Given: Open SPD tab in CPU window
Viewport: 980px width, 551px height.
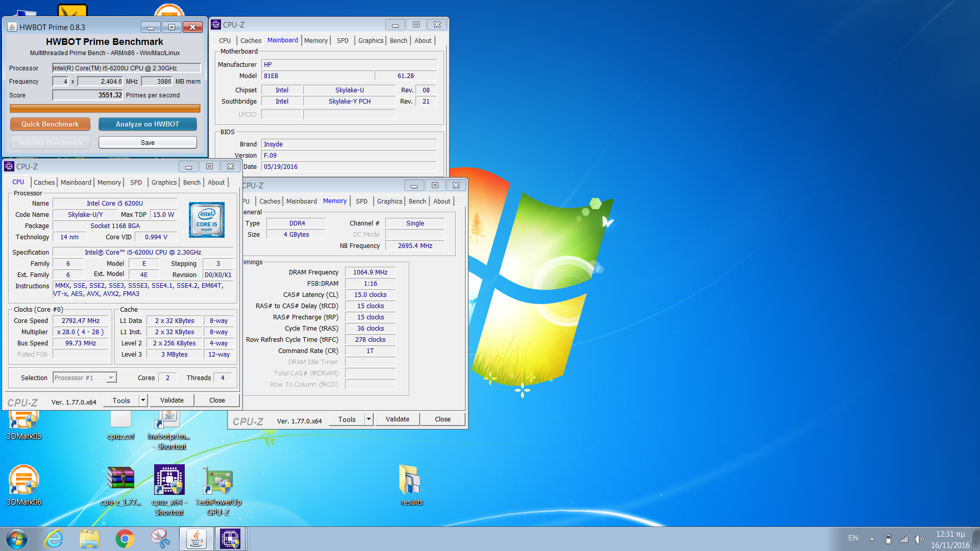Looking at the screenshot, I should 136,182.
